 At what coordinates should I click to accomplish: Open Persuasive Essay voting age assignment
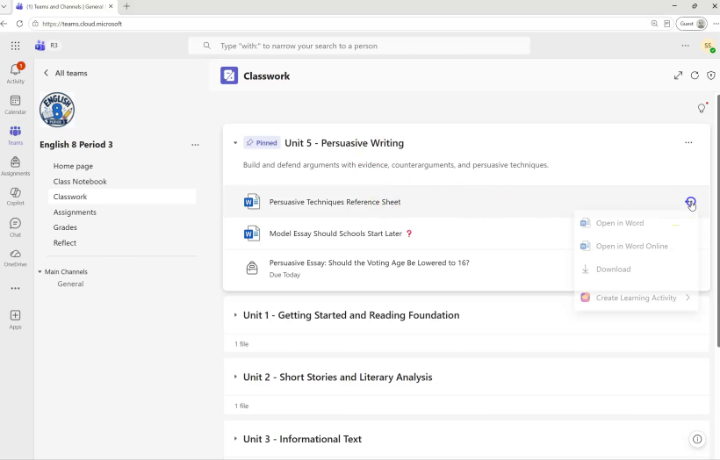click(369, 263)
